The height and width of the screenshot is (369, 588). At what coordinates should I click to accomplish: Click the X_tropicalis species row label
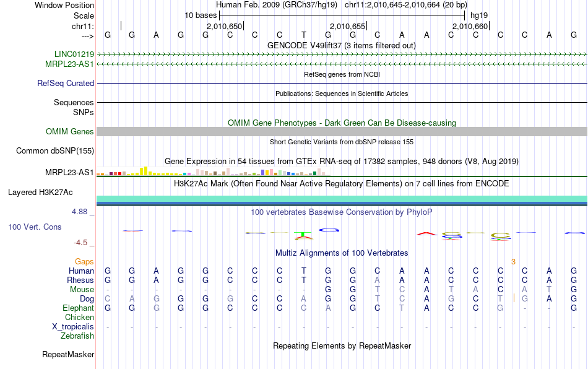[73, 327]
